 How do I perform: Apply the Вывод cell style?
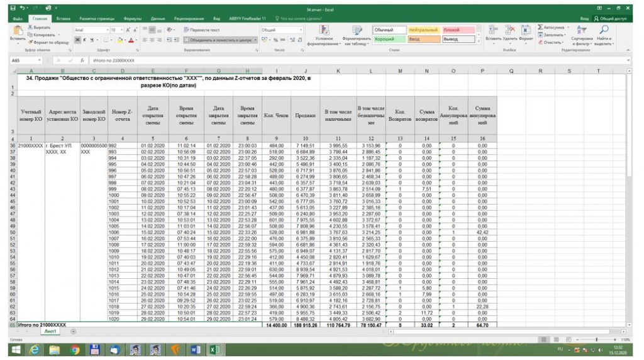pyautogui.click(x=458, y=39)
